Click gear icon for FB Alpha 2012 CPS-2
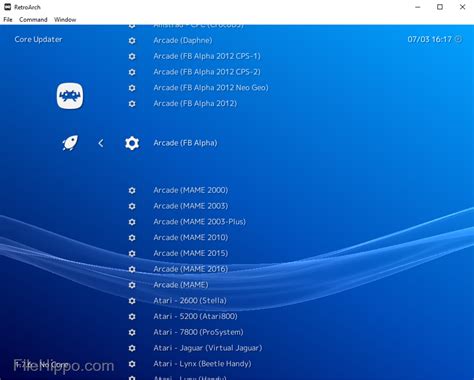The image size is (474, 380). (x=132, y=72)
